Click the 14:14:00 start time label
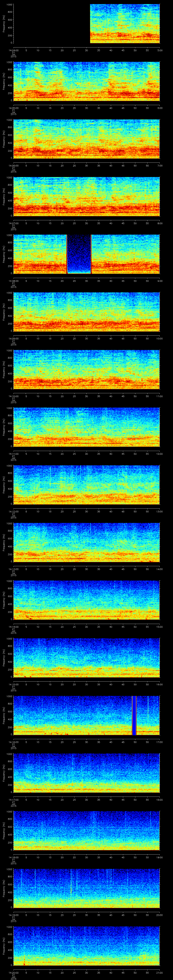The height and width of the screenshot is (980, 173). [13, 627]
